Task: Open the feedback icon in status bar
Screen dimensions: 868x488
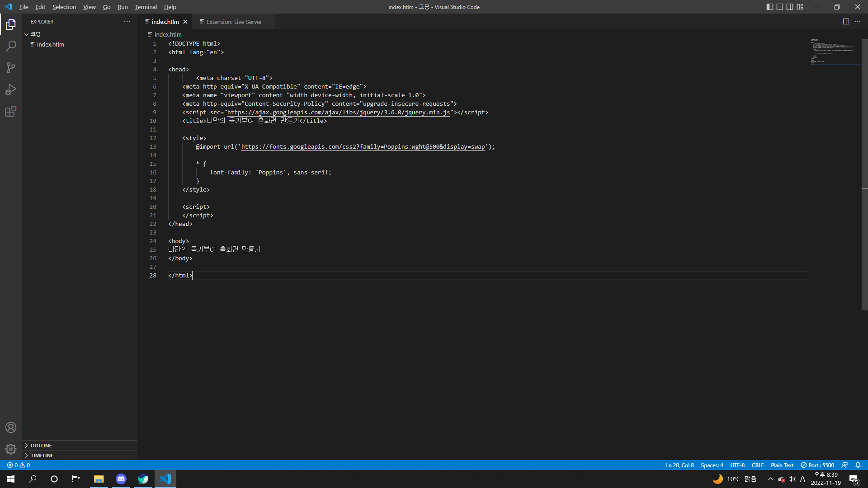Action: 844,465
